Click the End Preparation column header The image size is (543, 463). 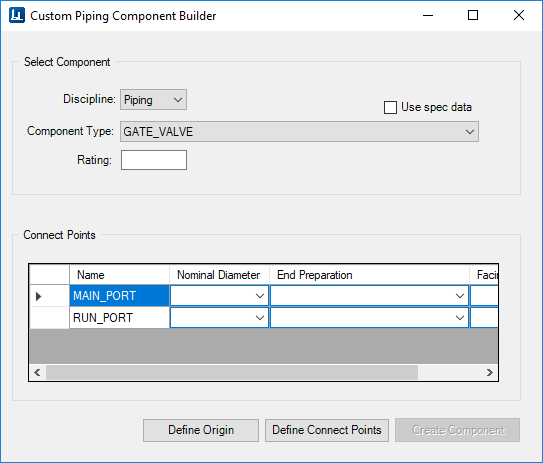point(369,275)
